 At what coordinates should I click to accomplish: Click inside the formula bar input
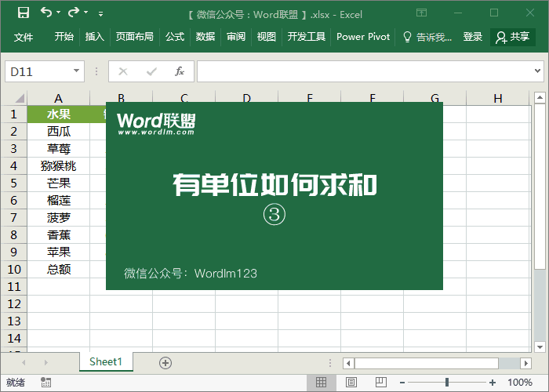click(364, 71)
